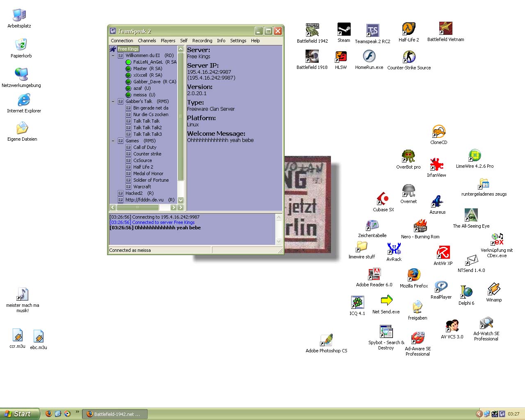Click channel tree scrollbar down arrow
This screenshot has width=525, height=420.
(x=180, y=200)
